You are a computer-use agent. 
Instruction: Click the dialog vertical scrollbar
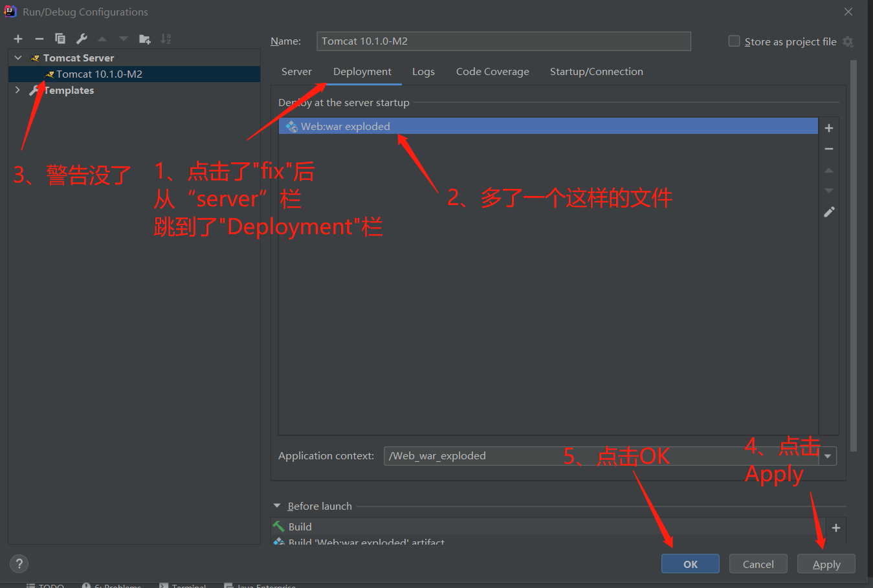click(854, 256)
